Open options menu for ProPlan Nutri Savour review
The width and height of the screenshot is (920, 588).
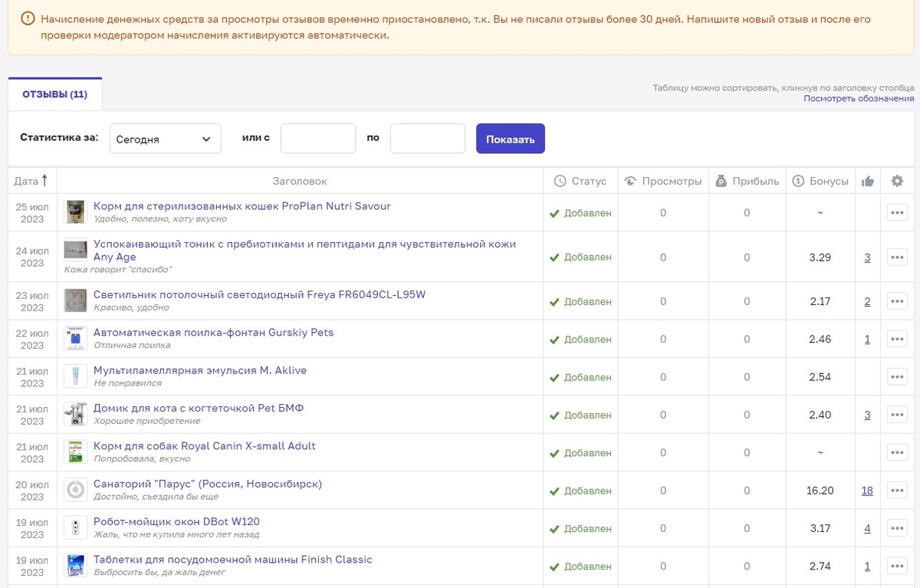point(897,213)
